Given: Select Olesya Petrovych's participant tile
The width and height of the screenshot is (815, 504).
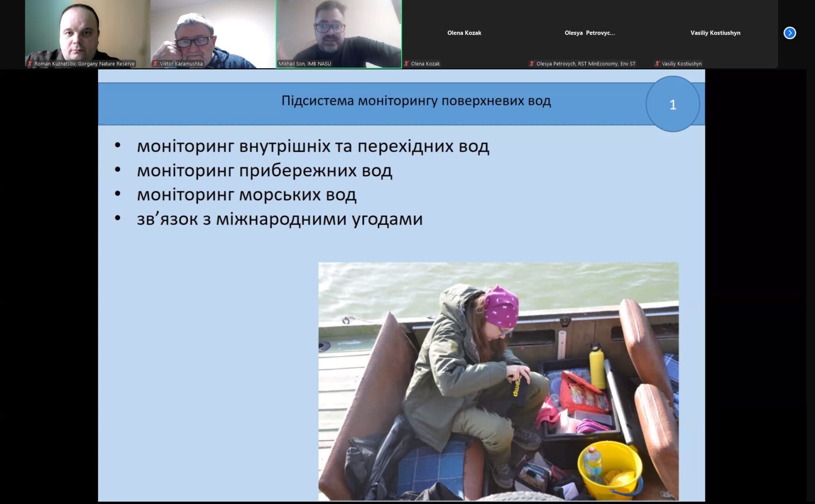Looking at the screenshot, I should click(x=589, y=33).
